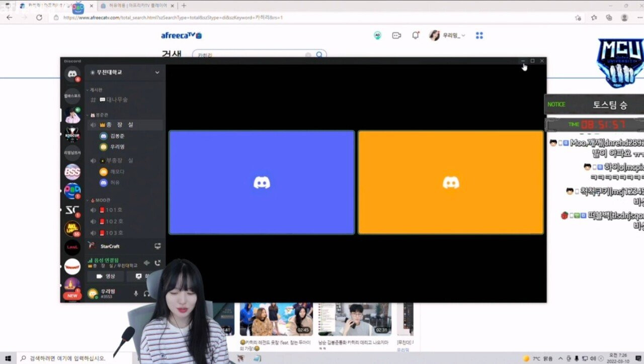
Task: Turn on camera with 영상 button
Action: tap(106, 277)
